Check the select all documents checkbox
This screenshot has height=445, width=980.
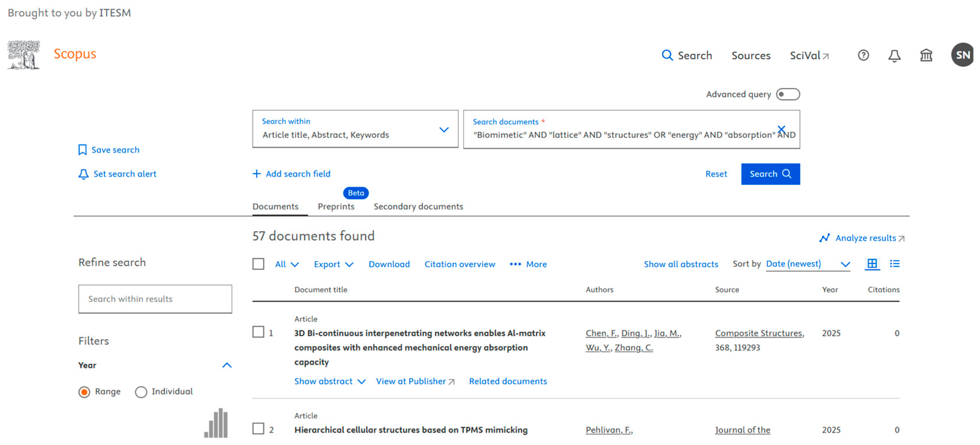(258, 264)
